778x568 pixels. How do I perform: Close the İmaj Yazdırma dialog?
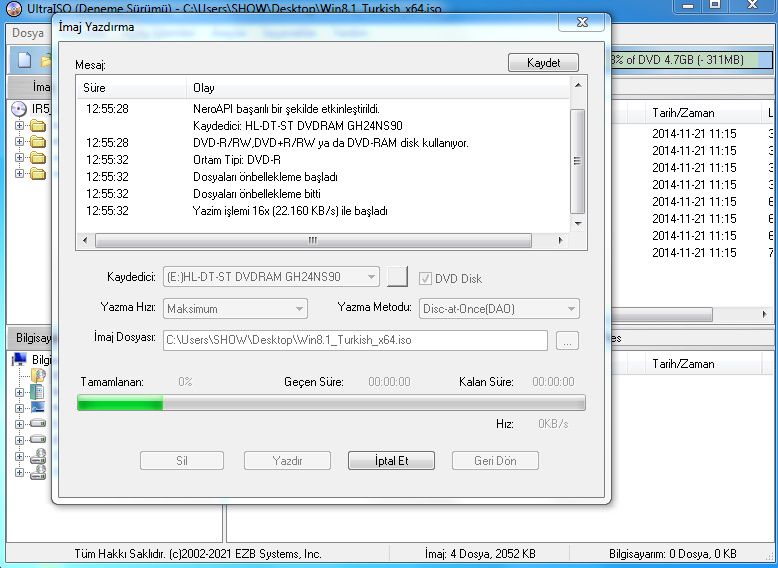582,22
